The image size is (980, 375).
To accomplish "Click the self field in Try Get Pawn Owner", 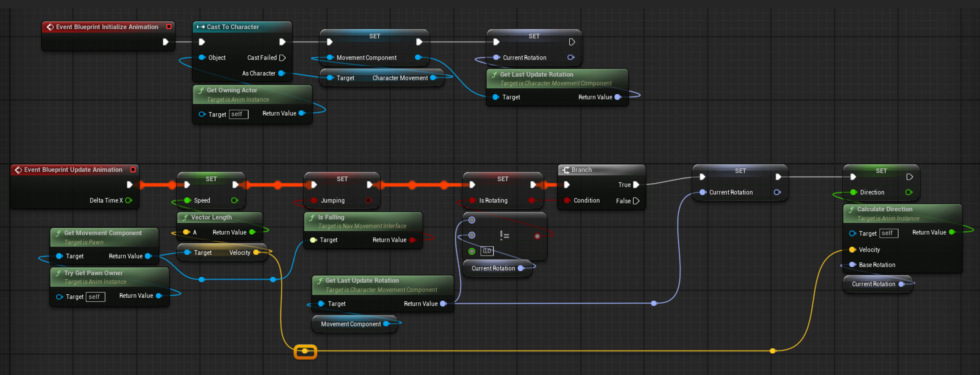I will point(95,297).
